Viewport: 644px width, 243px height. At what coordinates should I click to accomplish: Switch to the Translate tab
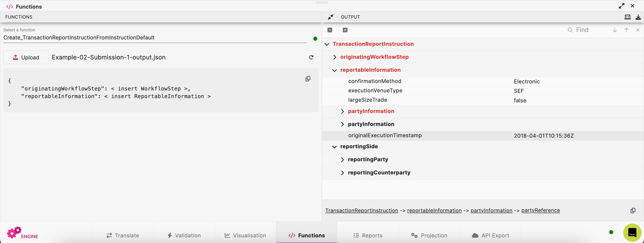click(x=123, y=235)
